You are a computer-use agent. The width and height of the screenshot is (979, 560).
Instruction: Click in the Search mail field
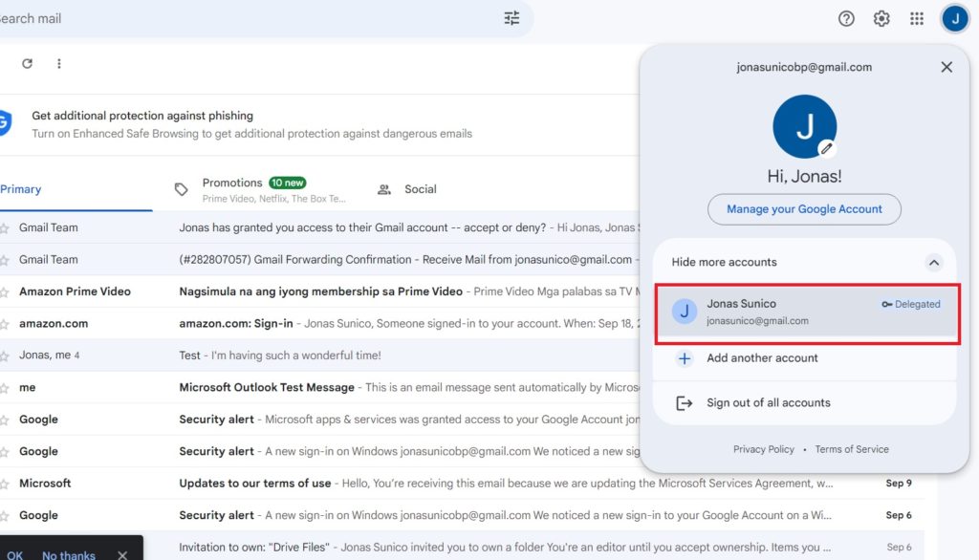click(x=239, y=18)
